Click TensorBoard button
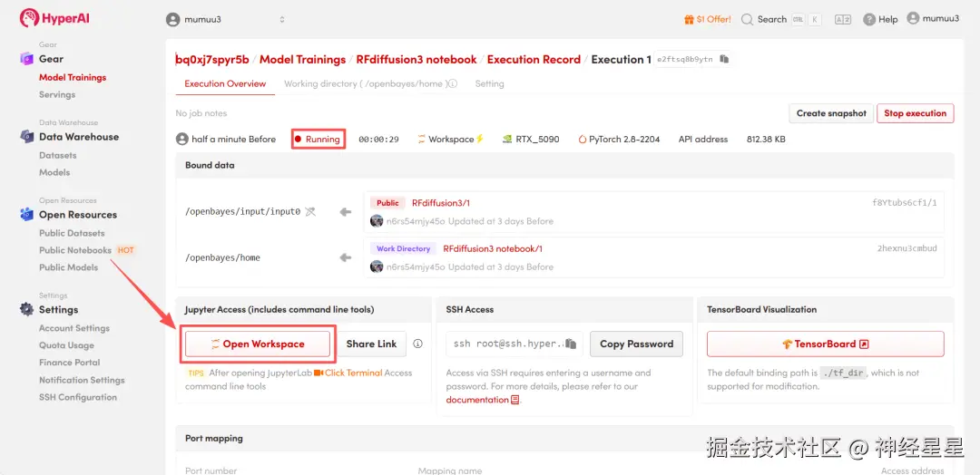The image size is (980, 475). click(x=825, y=344)
